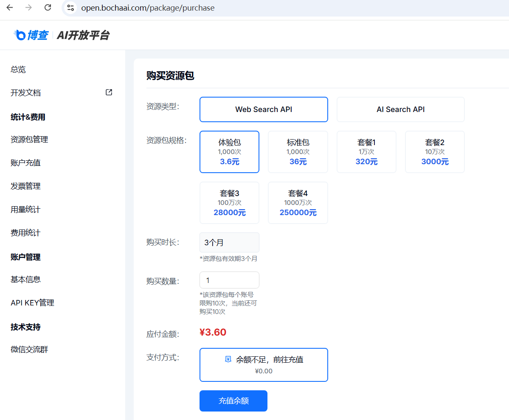Click the 统计&费用 section header
Image resolution: width=509 pixels, height=420 pixels.
(28, 117)
